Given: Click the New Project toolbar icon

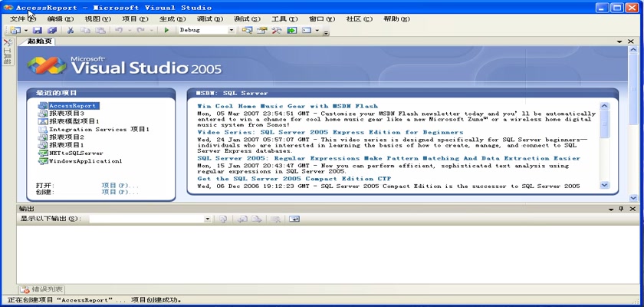Looking at the screenshot, I should (16, 31).
